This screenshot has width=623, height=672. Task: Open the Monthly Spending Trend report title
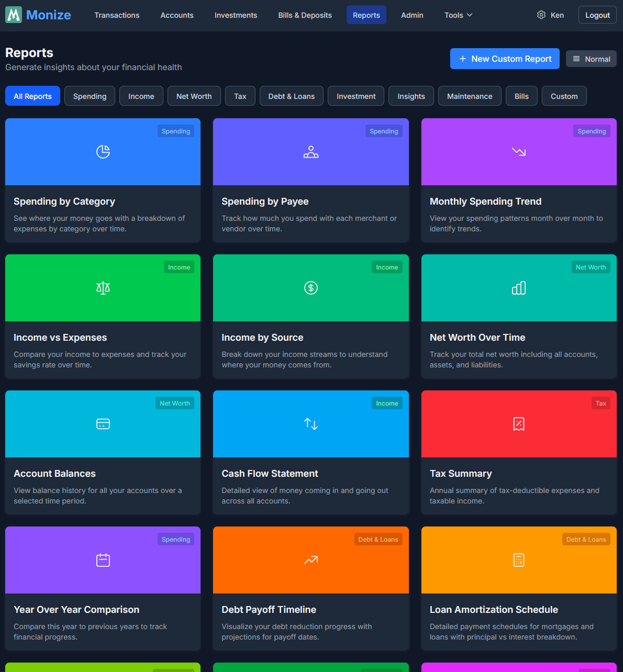tap(485, 201)
